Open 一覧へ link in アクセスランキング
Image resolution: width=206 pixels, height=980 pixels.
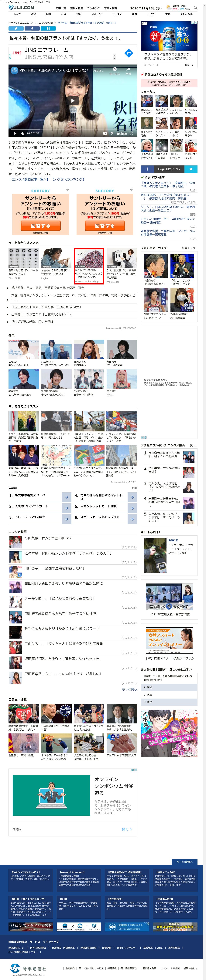[191, 445]
